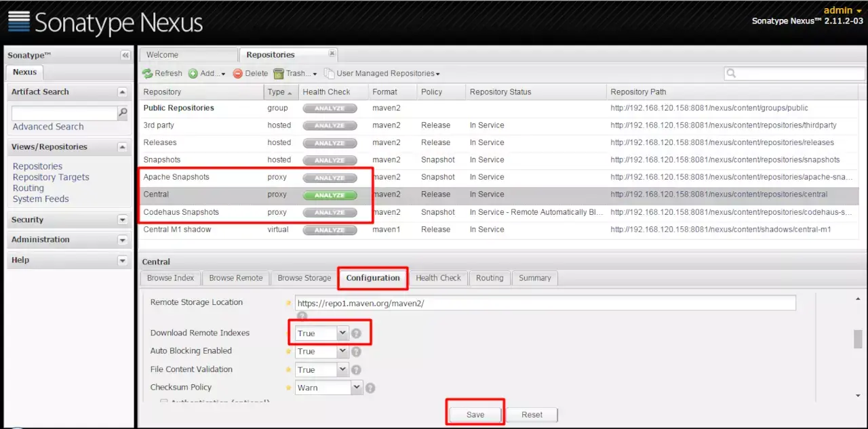Open the Browse Index tab
This screenshot has height=429, width=868.
tap(170, 278)
